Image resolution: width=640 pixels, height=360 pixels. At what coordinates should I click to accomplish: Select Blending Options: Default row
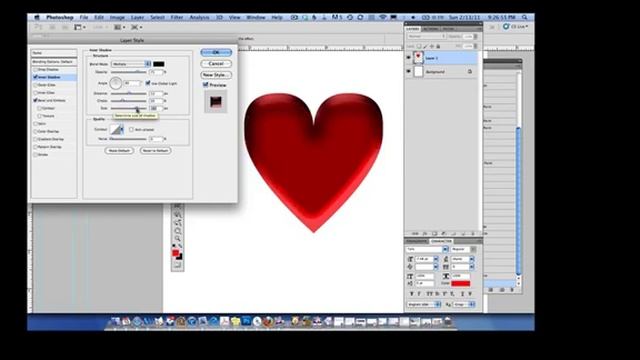point(54,62)
